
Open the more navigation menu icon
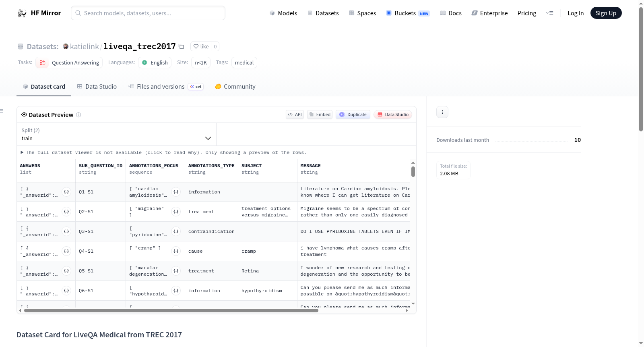click(549, 13)
